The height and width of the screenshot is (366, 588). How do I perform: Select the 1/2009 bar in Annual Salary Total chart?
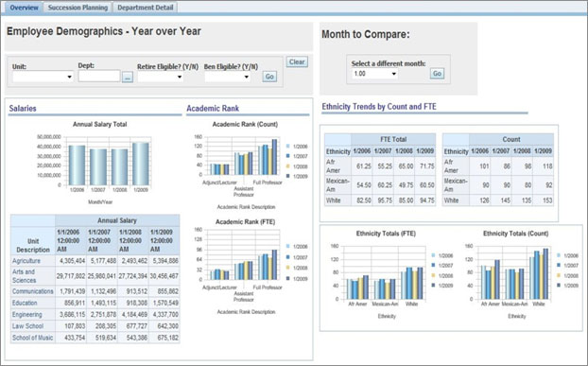coord(141,164)
